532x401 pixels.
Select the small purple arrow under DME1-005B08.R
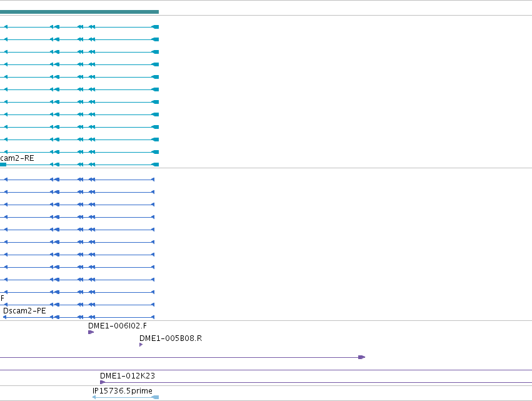[x=141, y=345]
